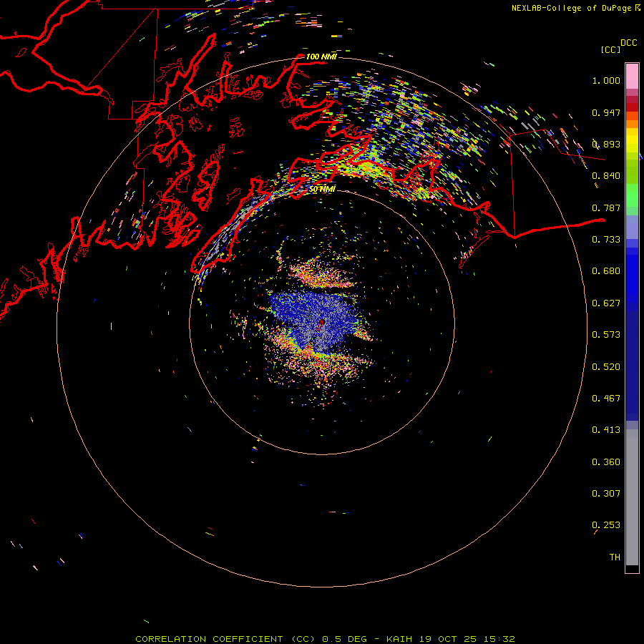Click the TH threshold label
Screen dimensions: 644x644
coord(615,557)
